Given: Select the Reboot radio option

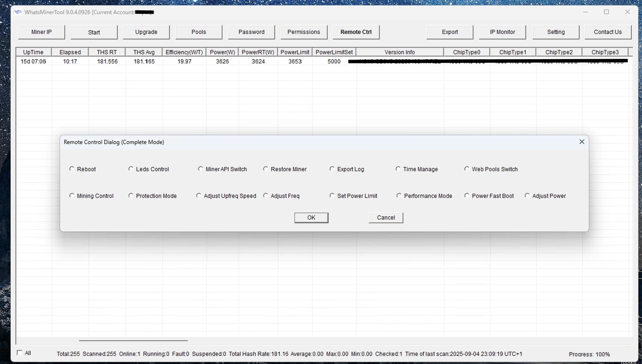Looking at the screenshot, I should pos(72,169).
